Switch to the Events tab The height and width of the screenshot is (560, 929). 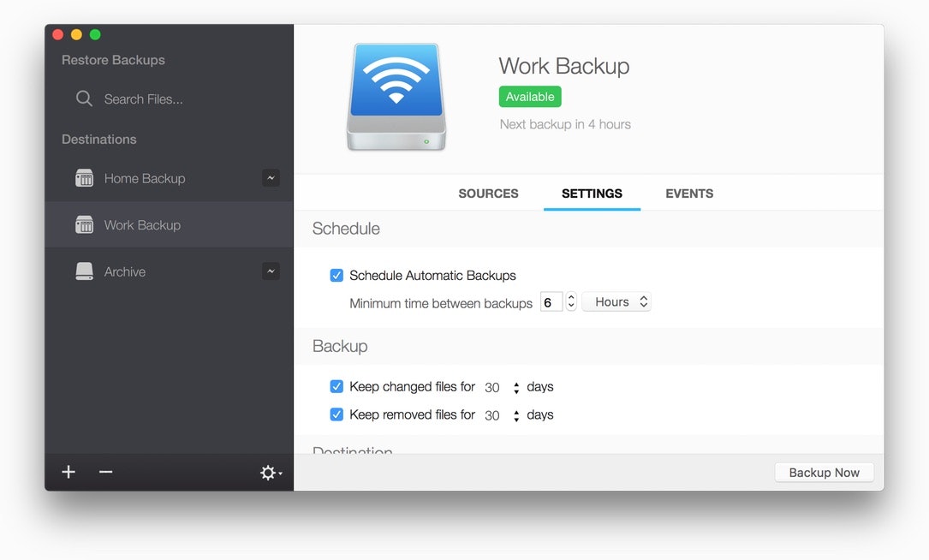pos(689,194)
